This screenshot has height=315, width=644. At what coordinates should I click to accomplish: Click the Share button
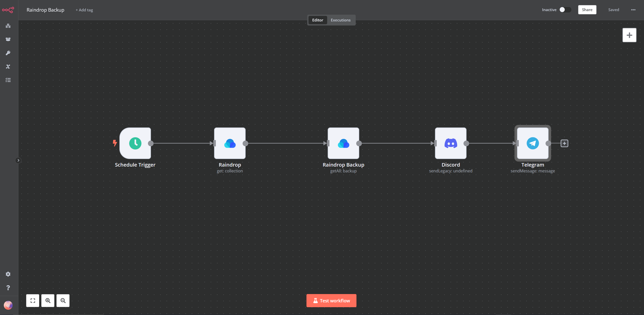[x=587, y=10]
